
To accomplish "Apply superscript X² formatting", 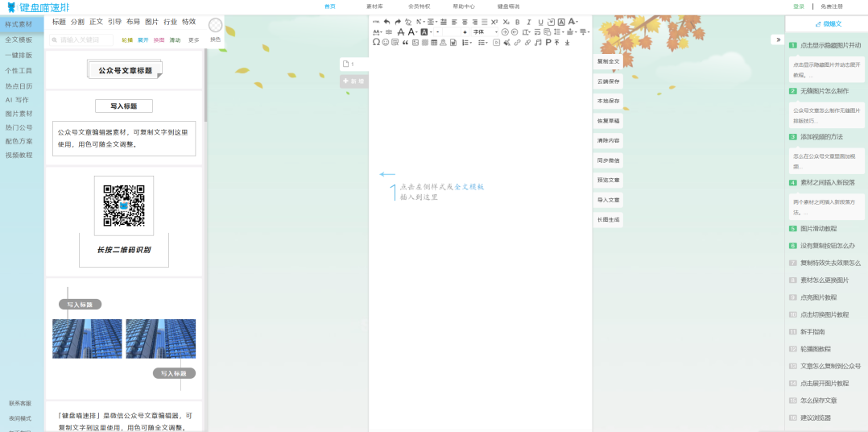I will (x=494, y=22).
